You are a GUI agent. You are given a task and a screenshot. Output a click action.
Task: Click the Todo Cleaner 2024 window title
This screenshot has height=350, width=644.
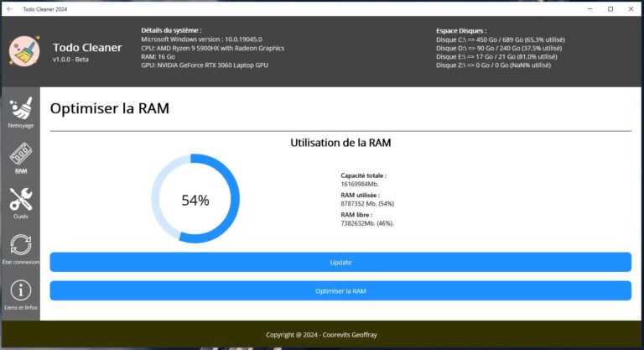[x=45, y=9]
